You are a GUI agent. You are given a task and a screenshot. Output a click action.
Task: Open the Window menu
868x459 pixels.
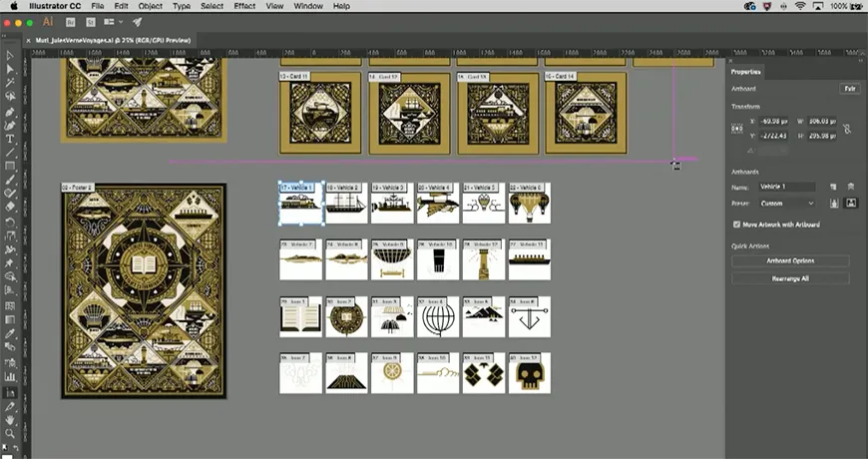point(308,6)
